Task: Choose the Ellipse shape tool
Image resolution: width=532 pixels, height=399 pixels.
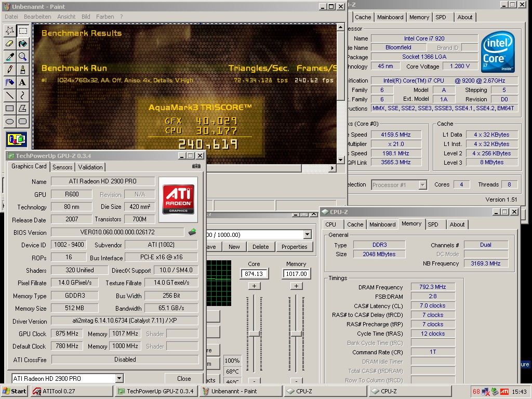Action: tap(10, 121)
